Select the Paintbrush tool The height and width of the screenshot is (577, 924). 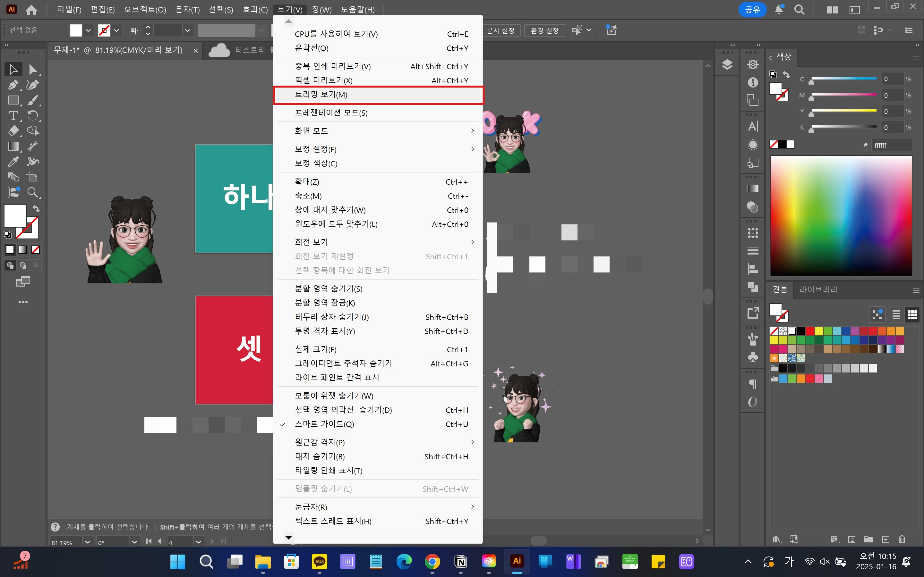(33, 100)
